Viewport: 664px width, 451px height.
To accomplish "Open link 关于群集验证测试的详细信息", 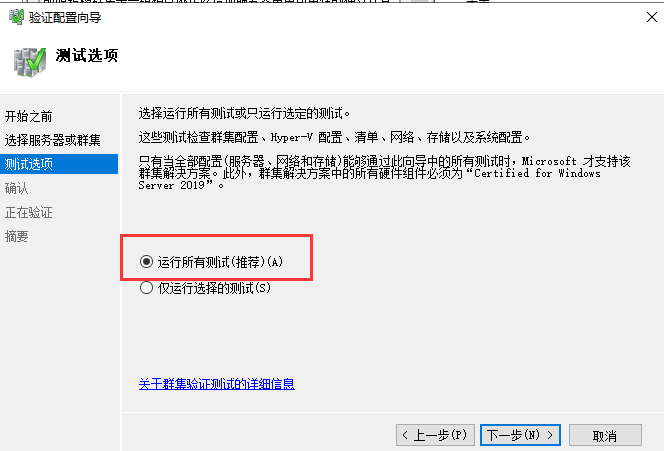I will [216, 384].
